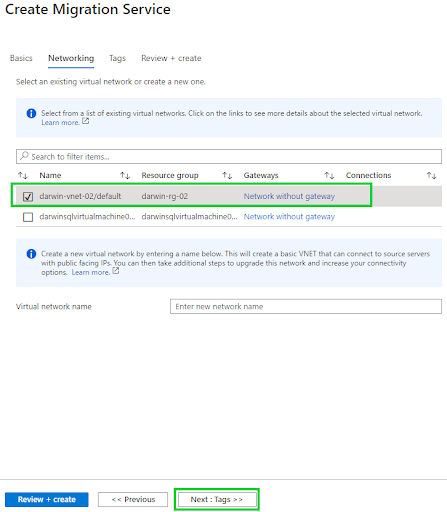This screenshot has width=447, height=512.
Task: Sort by Resource group column arrows
Action: tap(227, 175)
